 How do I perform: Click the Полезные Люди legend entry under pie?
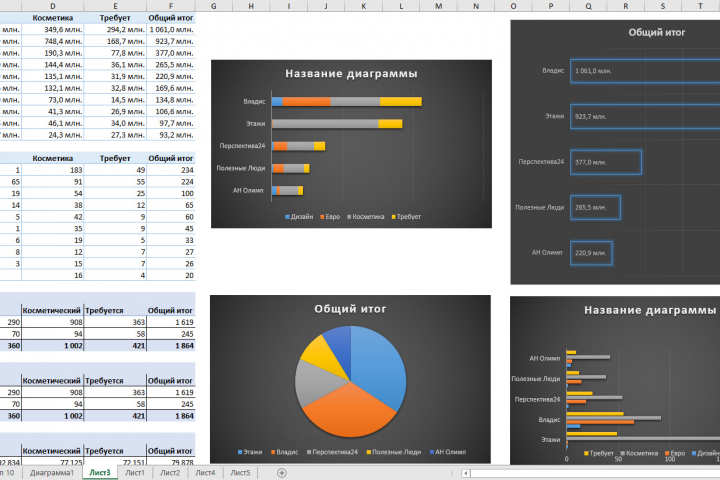(394, 452)
